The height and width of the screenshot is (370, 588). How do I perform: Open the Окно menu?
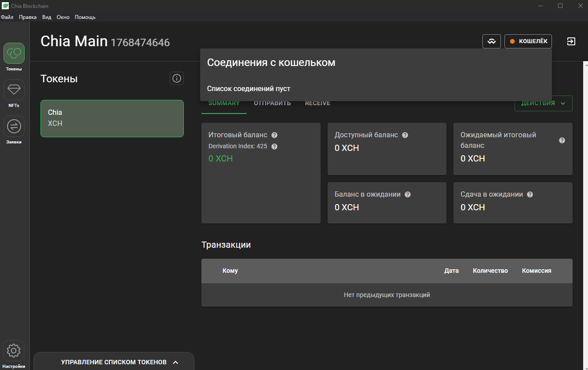[x=63, y=17]
